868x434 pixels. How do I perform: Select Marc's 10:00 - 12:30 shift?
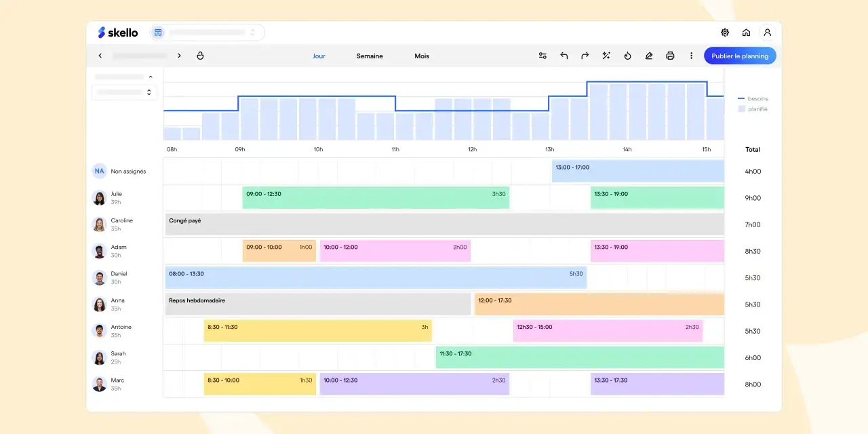[x=414, y=384]
